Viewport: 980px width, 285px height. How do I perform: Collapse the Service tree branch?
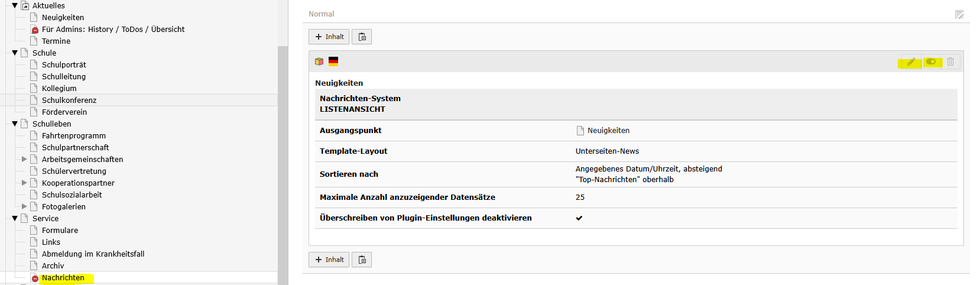(15, 218)
